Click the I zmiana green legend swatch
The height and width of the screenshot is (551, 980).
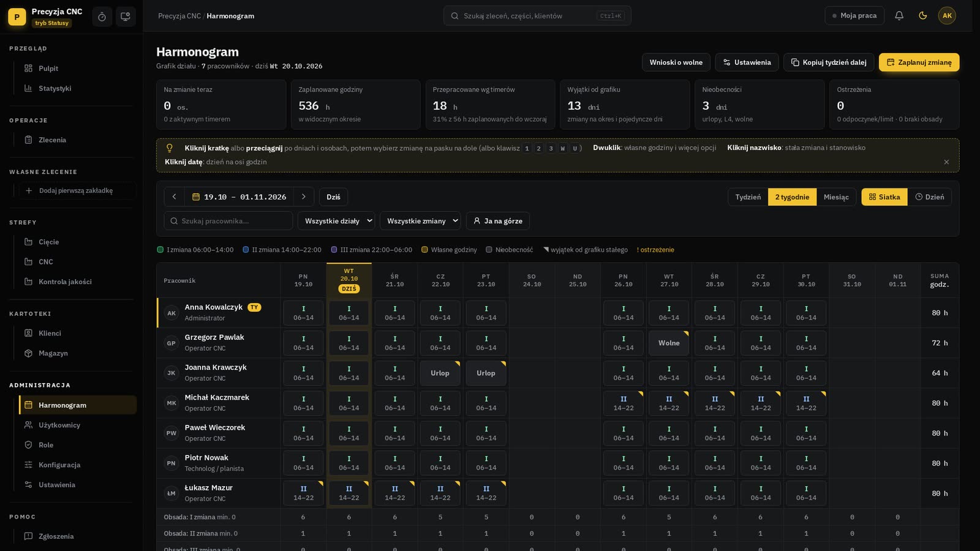point(160,250)
